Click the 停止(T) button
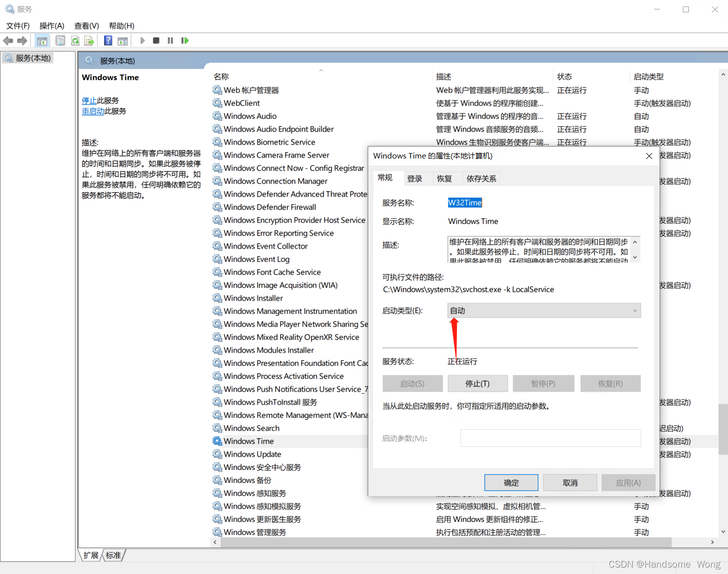728x574 pixels. (478, 383)
